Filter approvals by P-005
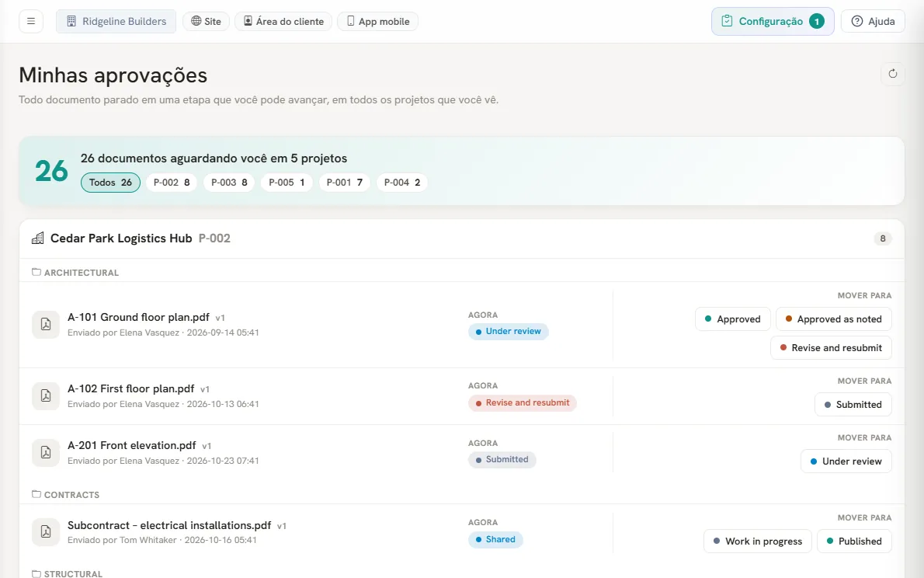Screen dimensions: 924x578 (287, 183)
